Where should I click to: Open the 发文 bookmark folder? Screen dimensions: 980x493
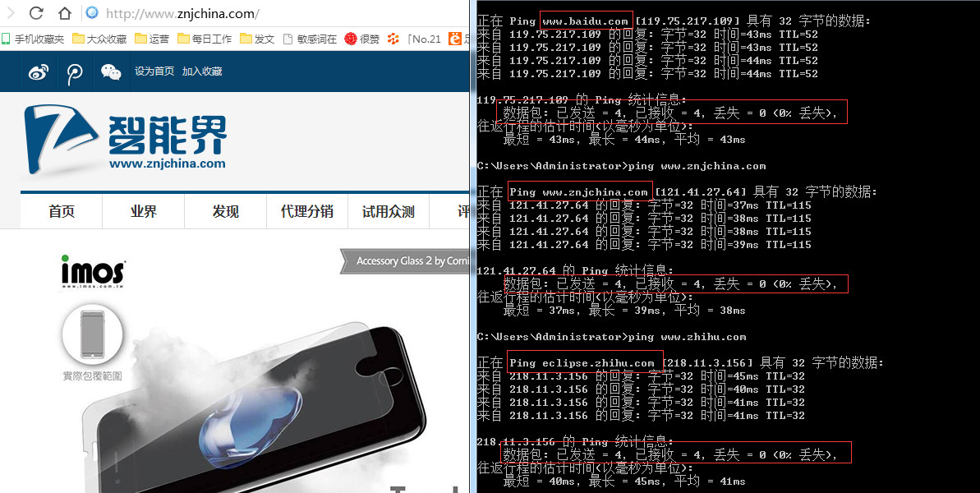pyautogui.click(x=257, y=39)
